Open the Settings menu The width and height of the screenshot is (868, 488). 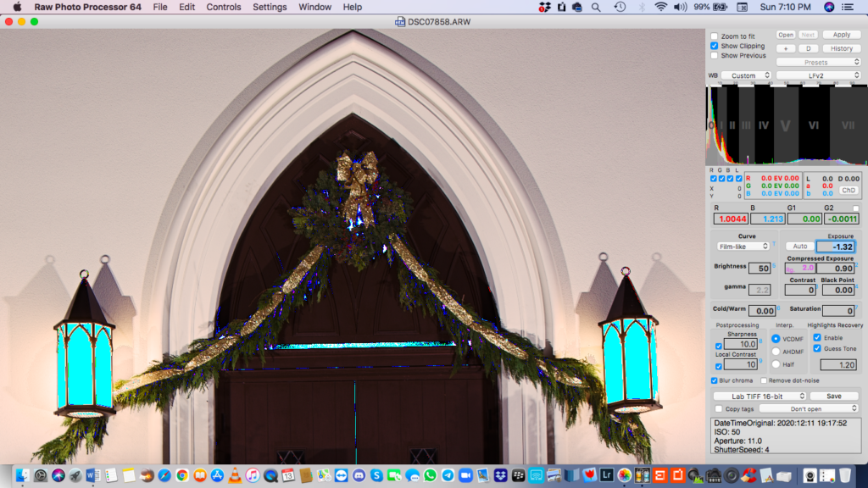point(270,7)
